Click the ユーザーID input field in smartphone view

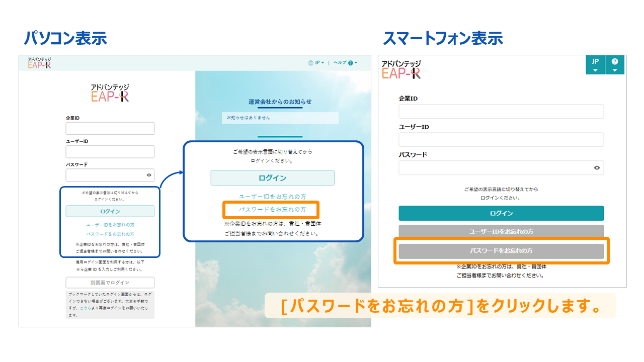coord(501,139)
